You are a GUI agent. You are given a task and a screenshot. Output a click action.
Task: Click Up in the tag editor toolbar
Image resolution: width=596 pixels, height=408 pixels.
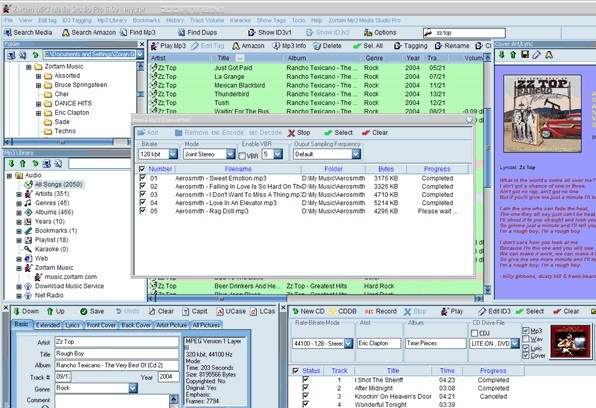point(55,311)
